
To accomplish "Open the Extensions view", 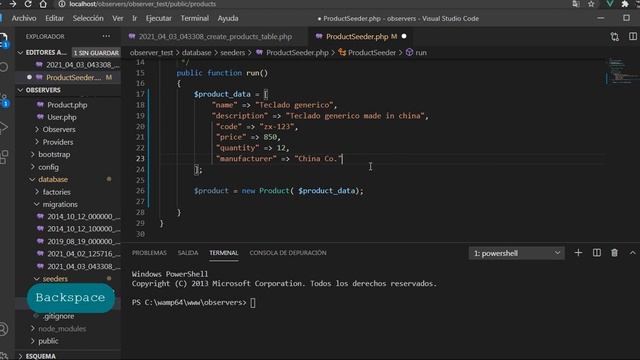I will [x=4, y=157].
